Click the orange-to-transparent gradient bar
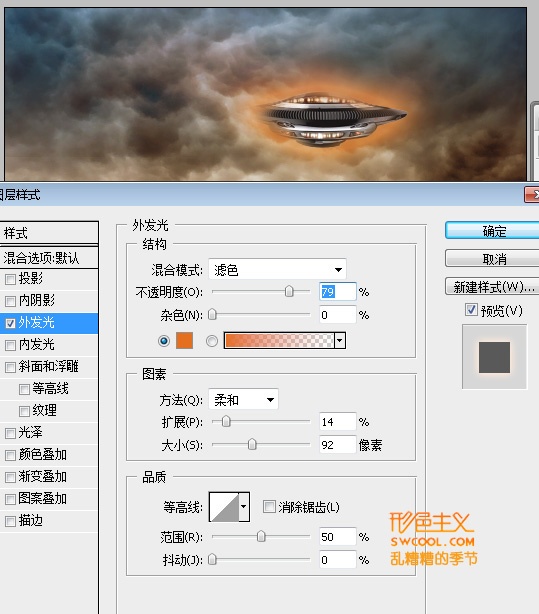This screenshot has width=539, height=614. 279,340
